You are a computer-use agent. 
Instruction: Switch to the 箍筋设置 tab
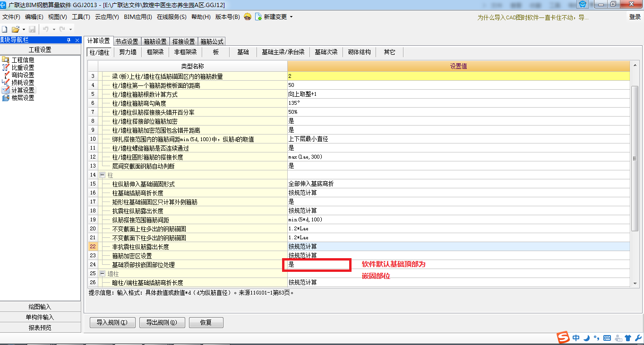[155, 42]
